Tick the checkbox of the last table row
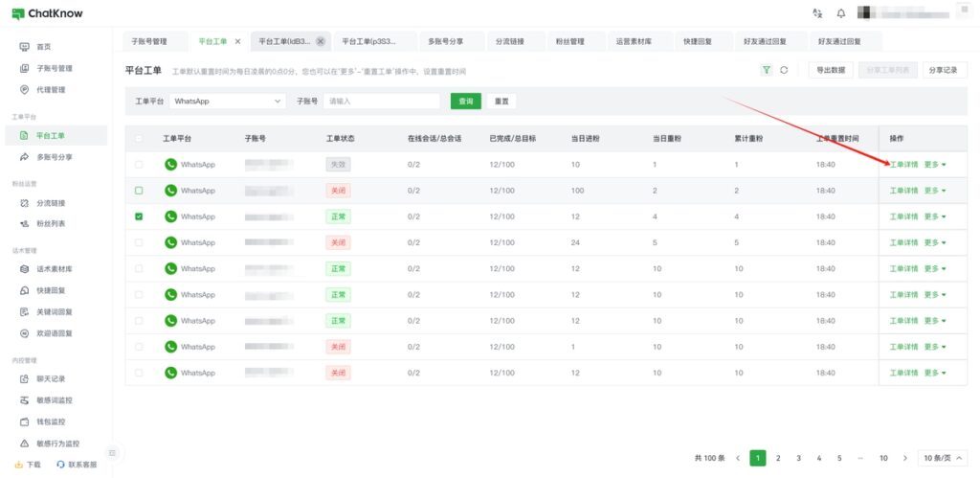The image size is (980, 478). pyautogui.click(x=139, y=373)
